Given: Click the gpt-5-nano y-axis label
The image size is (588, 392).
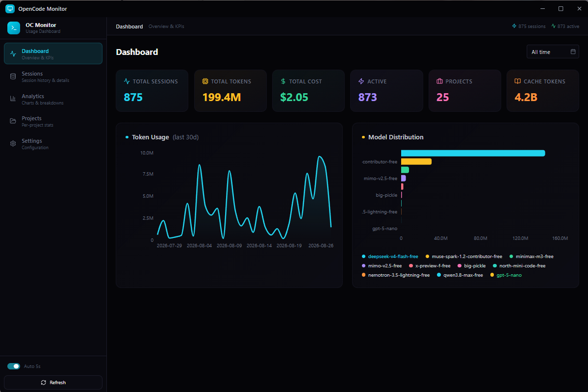Looking at the screenshot, I should [385, 229].
